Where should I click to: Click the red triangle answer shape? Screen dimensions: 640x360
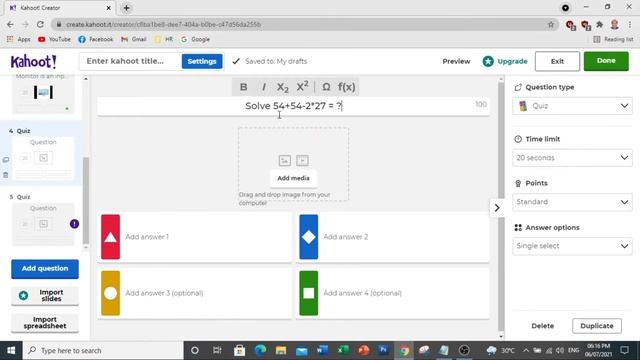[111, 237]
